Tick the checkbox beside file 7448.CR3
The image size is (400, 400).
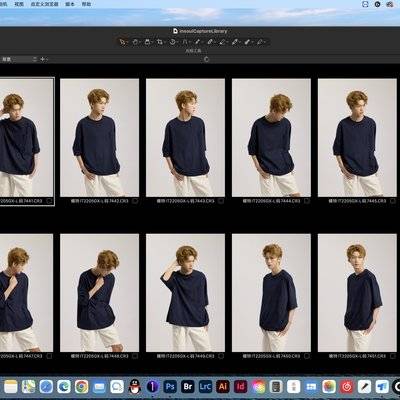pyautogui.click(x=135, y=356)
